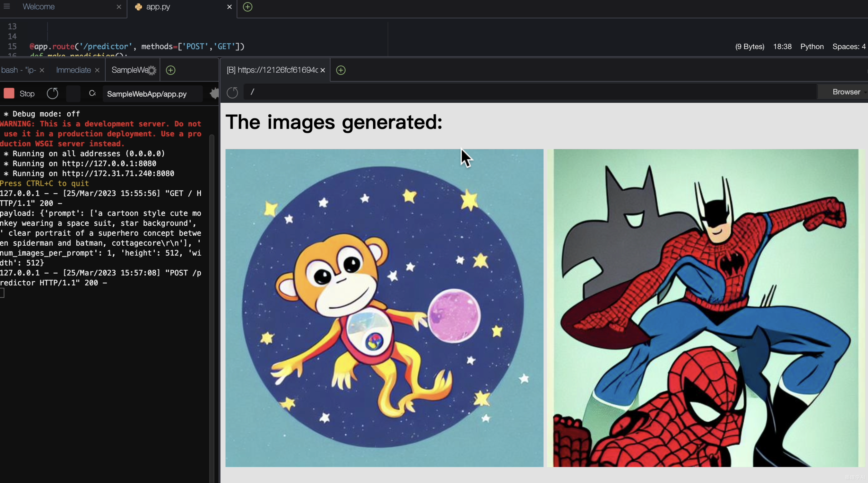Screen dimensions: 868x483
Task: Close the app.py tab
Action: 230,7
